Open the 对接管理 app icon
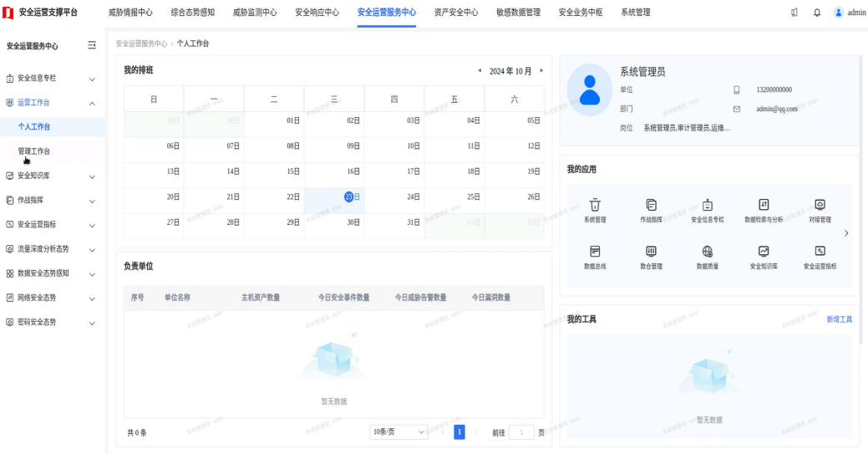This screenshot has width=868, height=454. click(820, 205)
